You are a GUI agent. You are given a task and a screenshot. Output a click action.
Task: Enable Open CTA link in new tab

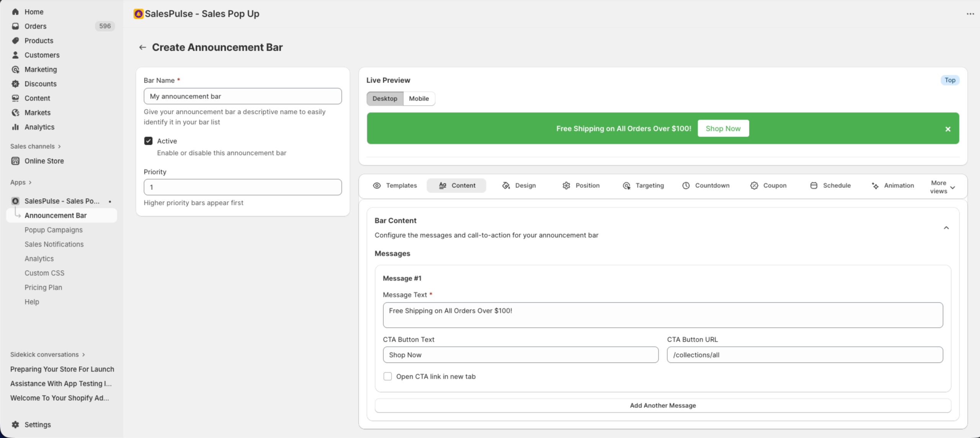coord(387,376)
